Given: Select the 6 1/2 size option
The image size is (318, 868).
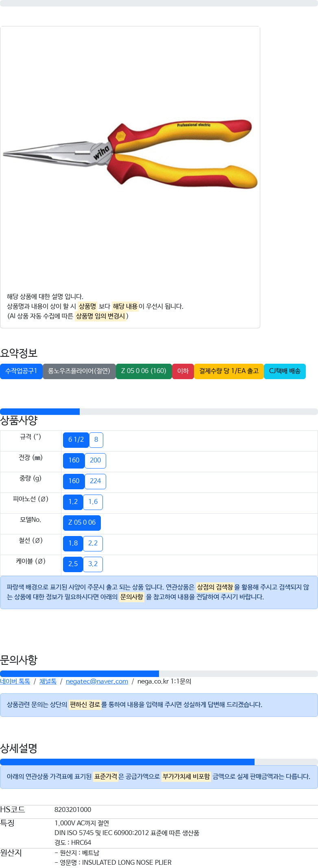Looking at the screenshot, I should [76, 440].
